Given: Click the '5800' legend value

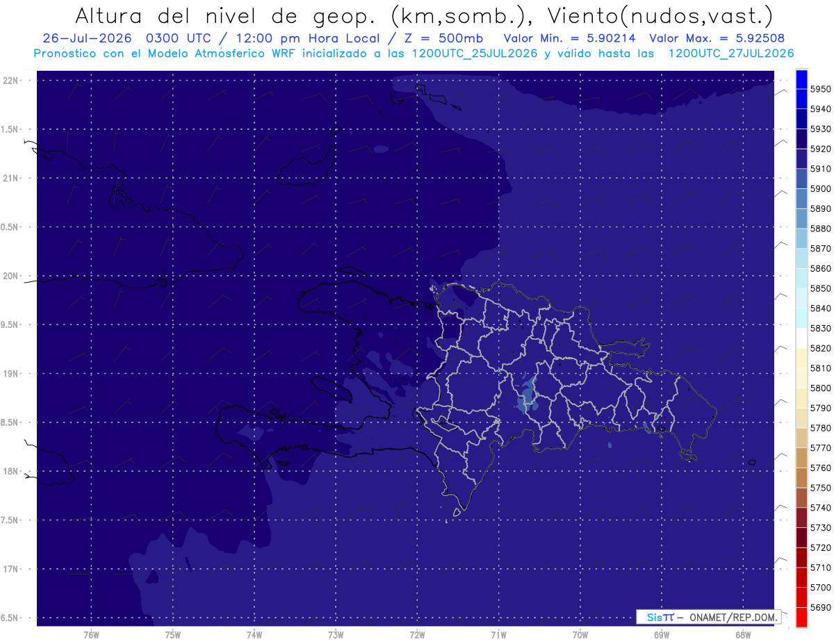Looking at the screenshot, I should [821, 388].
